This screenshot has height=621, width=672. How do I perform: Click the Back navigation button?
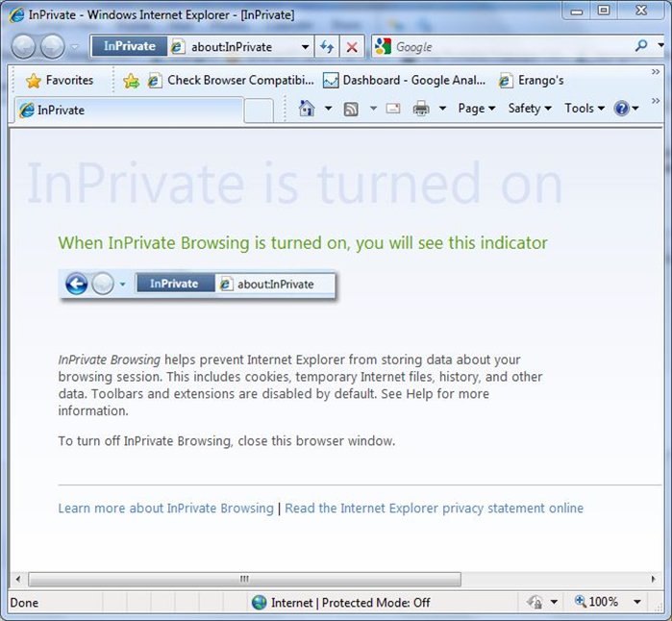pos(23,46)
